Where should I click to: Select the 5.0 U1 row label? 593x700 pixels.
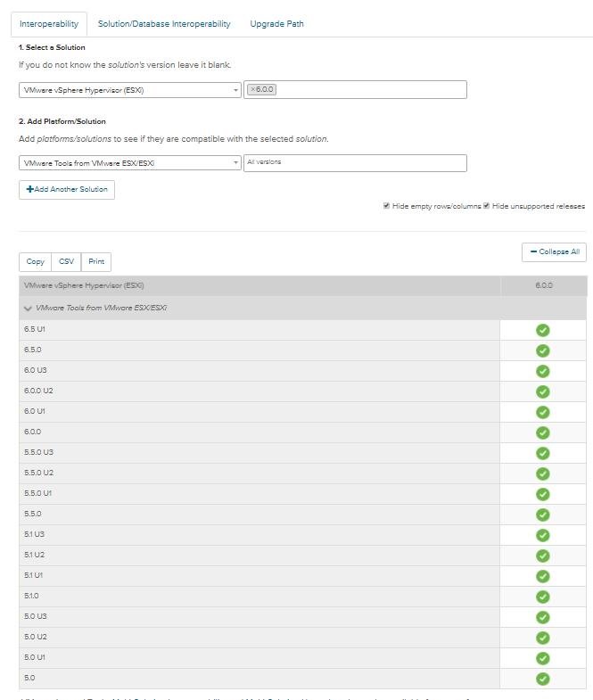click(x=35, y=657)
